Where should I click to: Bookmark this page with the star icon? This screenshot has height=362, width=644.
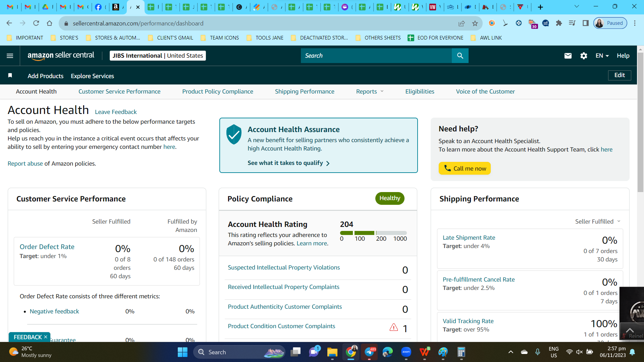pos(475,23)
